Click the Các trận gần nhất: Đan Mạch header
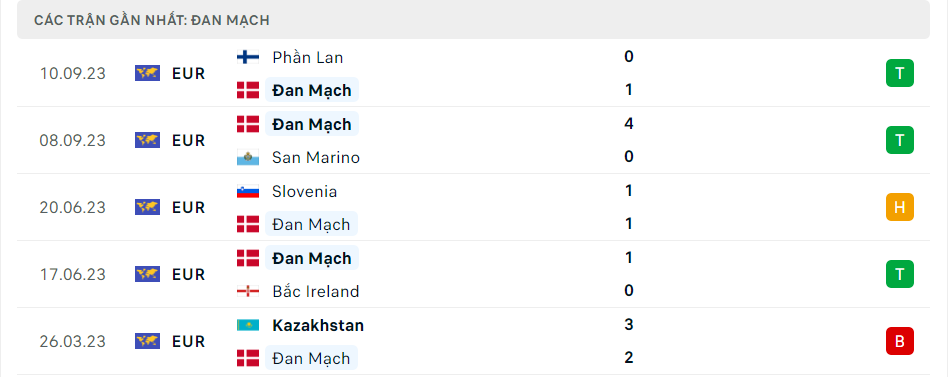This screenshot has width=948, height=377. point(152,21)
